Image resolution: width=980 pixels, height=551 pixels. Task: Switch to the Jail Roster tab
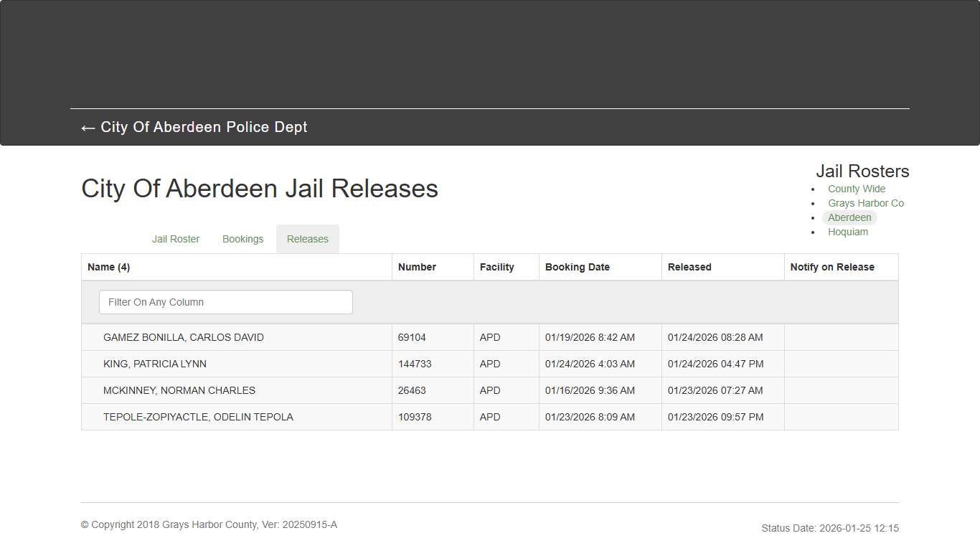tap(176, 239)
